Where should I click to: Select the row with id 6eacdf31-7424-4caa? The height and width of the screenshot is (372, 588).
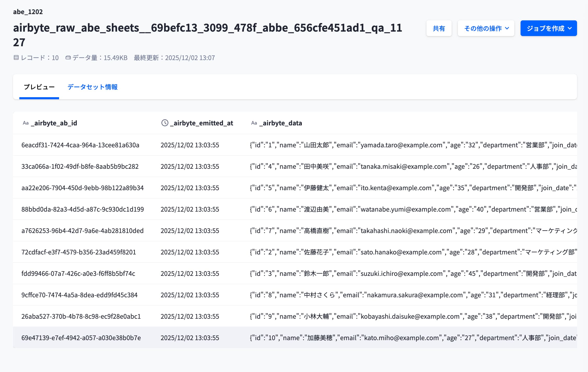pyautogui.click(x=295, y=145)
